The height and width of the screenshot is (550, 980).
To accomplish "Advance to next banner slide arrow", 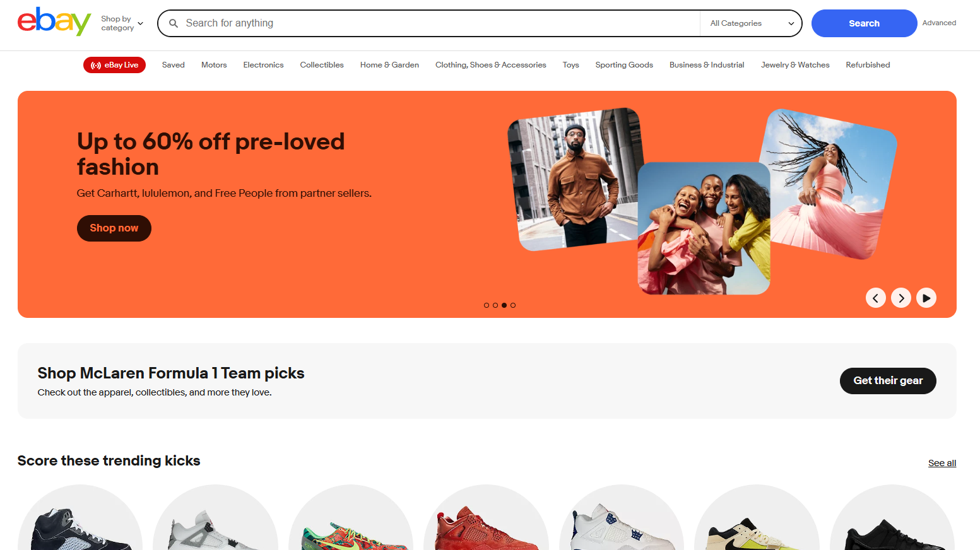I will 900,298.
